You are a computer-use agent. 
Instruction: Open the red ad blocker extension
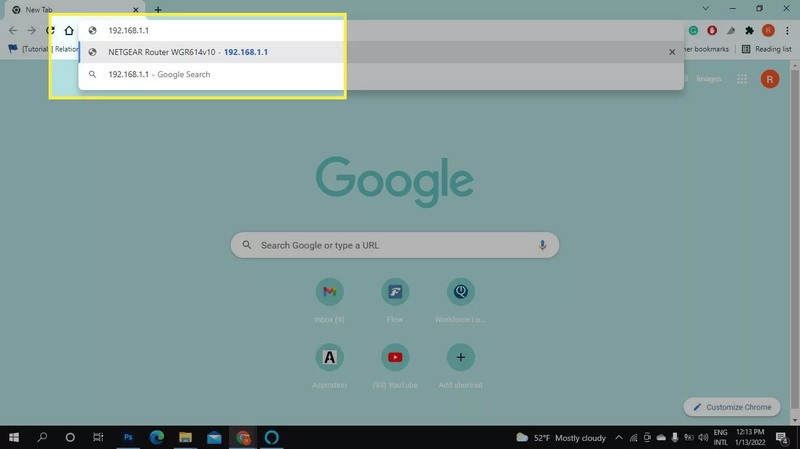[712, 31]
